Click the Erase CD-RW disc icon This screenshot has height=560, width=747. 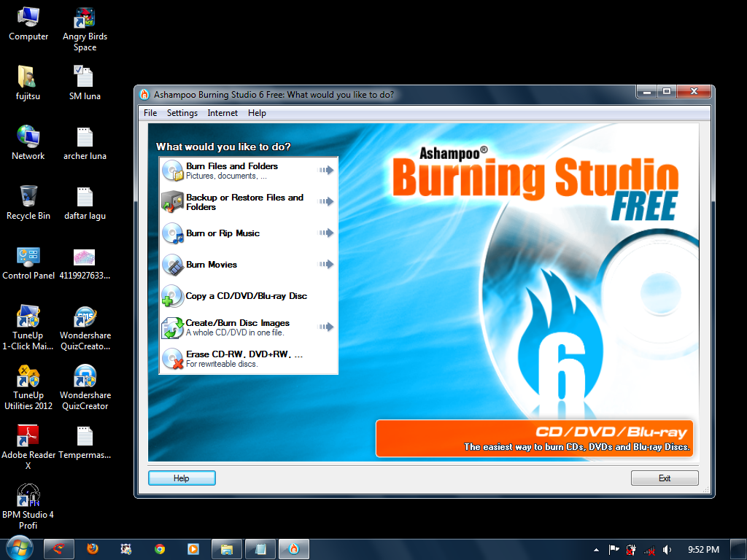tap(172, 359)
